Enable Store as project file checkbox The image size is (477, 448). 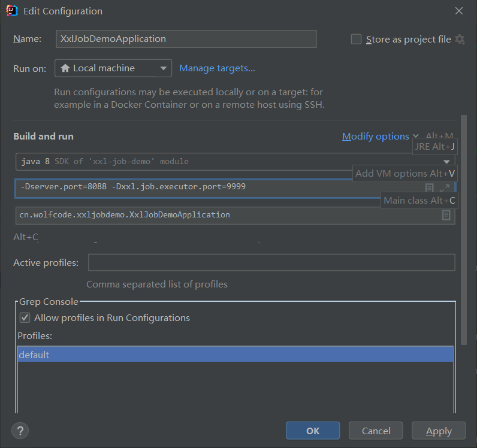[x=356, y=40]
